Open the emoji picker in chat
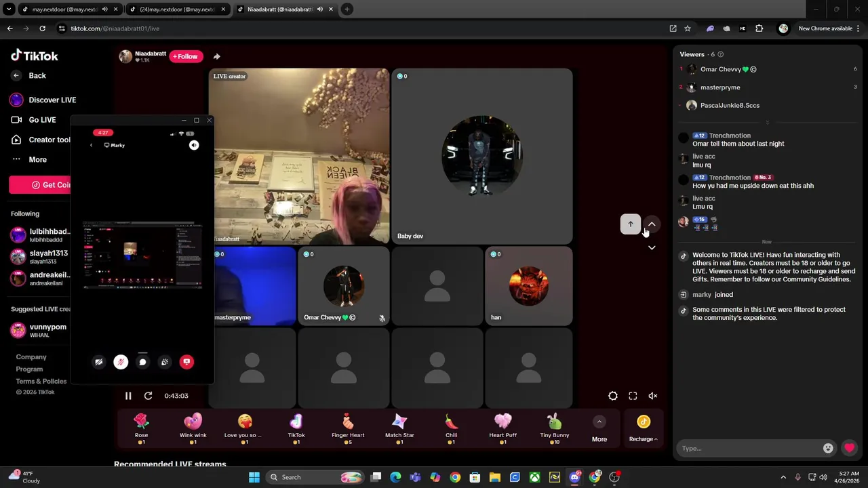Viewport: 868px width, 488px height. pyautogui.click(x=828, y=448)
